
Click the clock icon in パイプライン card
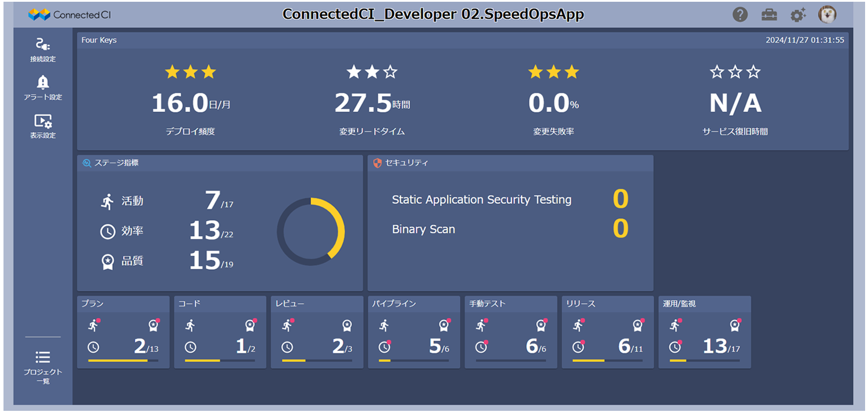384,347
